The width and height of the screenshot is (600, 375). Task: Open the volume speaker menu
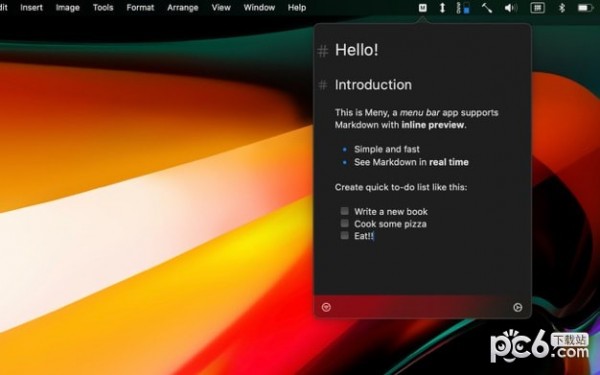[511, 8]
